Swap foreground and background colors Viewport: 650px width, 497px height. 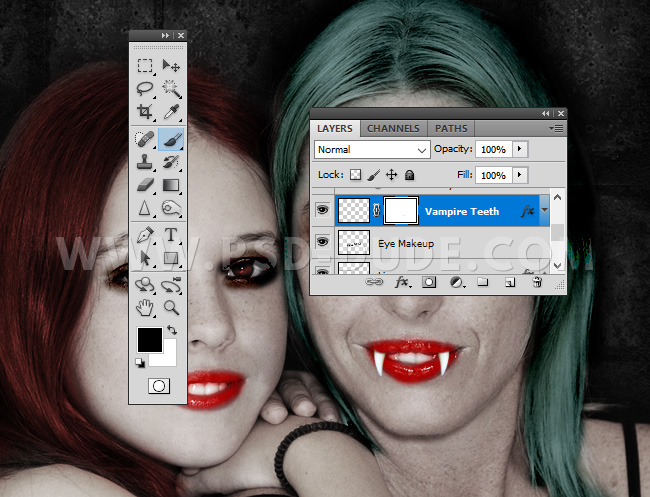[172, 330]
